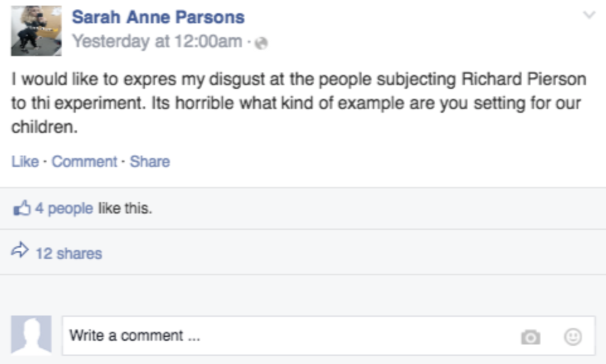The height and width of the screenshot is (364, 606).
Task: Open Sarah Anne Parsons' profile name link
Action: [x=158, y=17]
